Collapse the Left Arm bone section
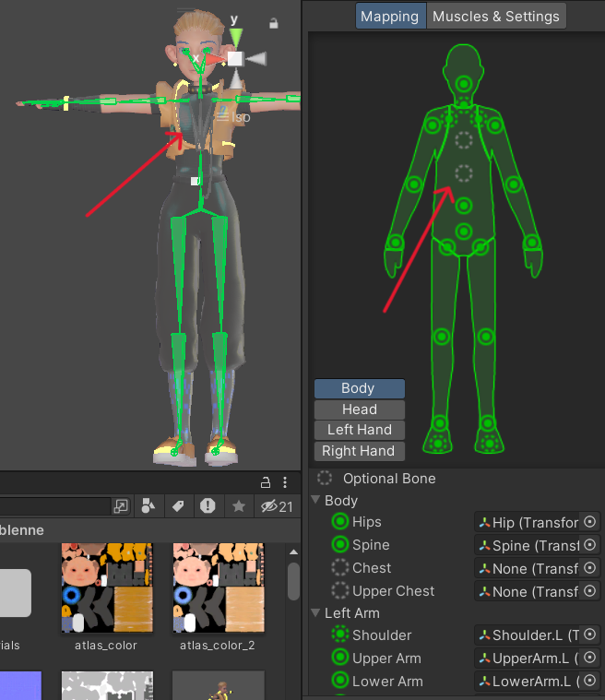The height and width of the screenshot is (700, 605). click(317, 613)
